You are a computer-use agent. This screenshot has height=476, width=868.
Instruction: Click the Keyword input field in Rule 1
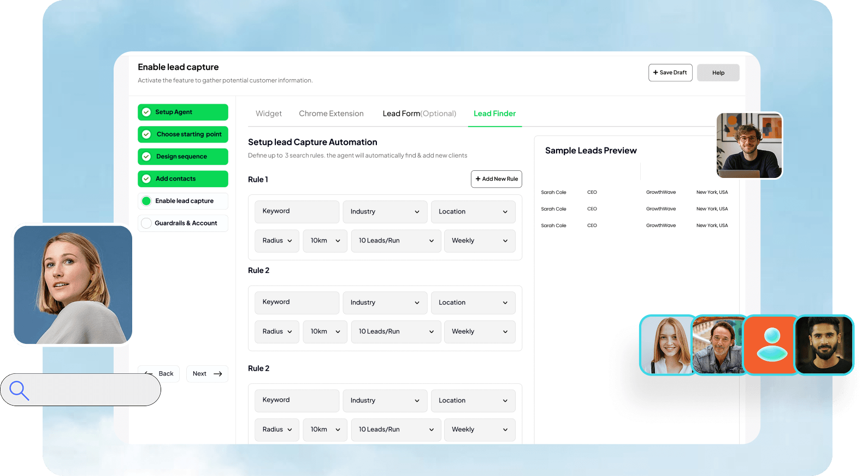point(297,212)
